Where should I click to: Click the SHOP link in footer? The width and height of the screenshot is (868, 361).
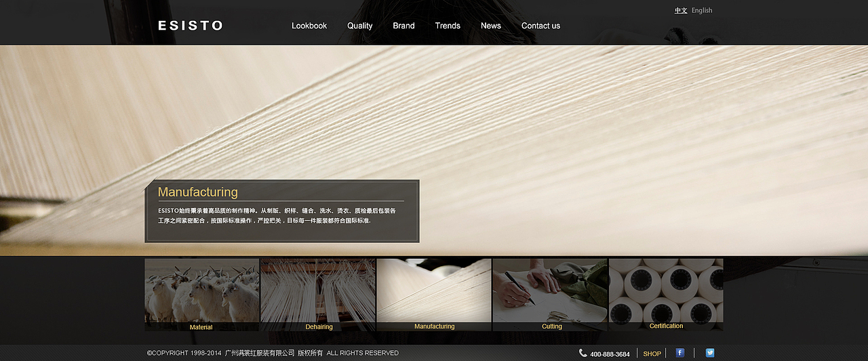pyautogui.click(x=652, y=354)
